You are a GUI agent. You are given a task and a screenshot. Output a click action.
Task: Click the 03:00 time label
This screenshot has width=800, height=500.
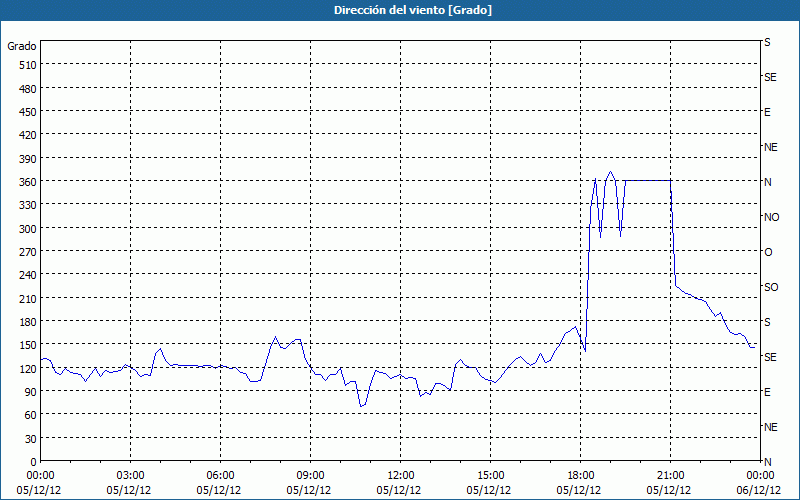coord(131,476)
